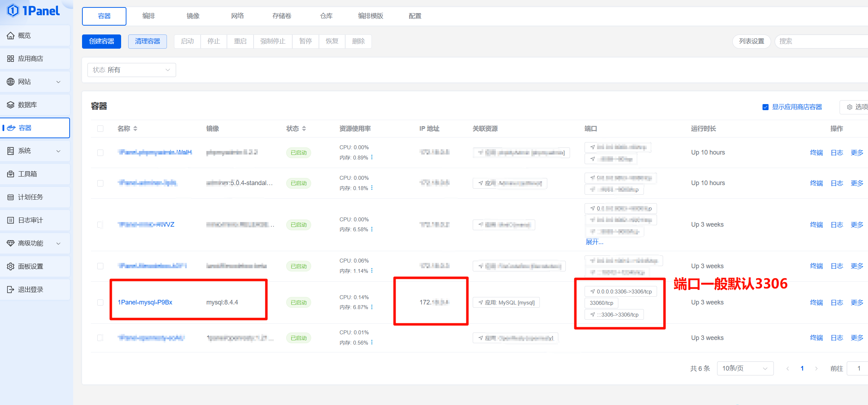Screen dimensions: 868x405
Task: Click the 概览 home icon in sidebar
Action: [x=11, y=36]
